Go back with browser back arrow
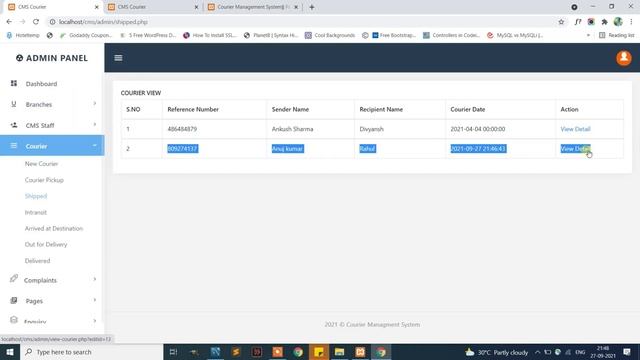This screenshot has height=360, width=640. pyautogui.click(x=9, y=22)
